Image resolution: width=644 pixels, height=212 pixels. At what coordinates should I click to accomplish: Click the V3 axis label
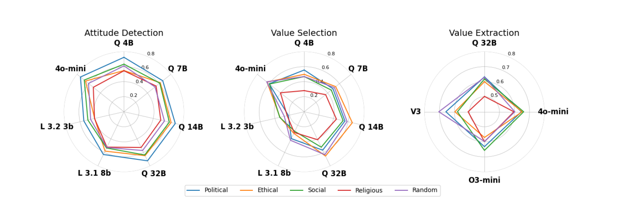(416, 112)
